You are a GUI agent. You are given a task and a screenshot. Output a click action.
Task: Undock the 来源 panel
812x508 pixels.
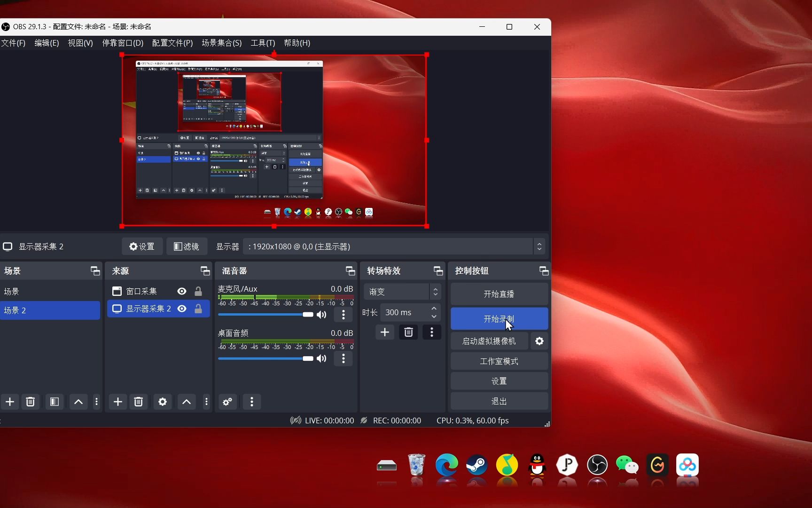point(205,271)
